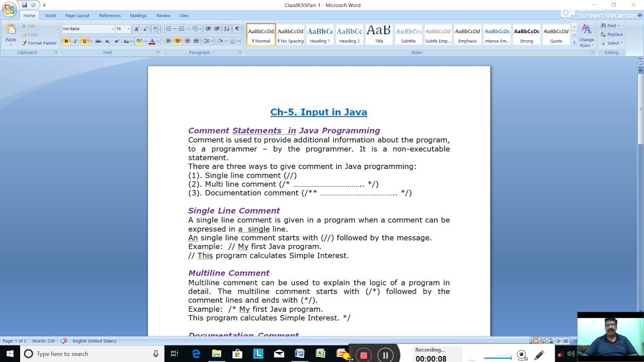Click the Decrease Indent icon
Screen dimensions: 644x362
click(208, 29)
